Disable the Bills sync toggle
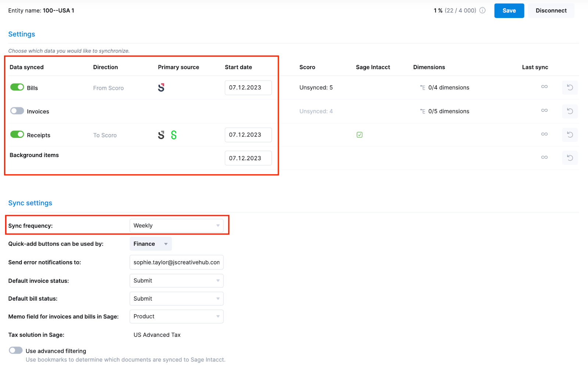Viewport: 588px width, 369px height. coord(17,87)
